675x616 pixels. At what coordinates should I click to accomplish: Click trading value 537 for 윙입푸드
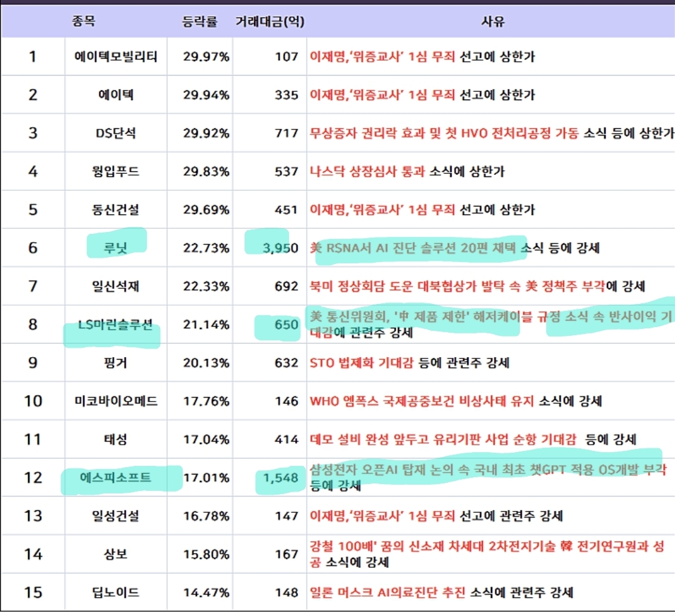(x=287, y=171)
